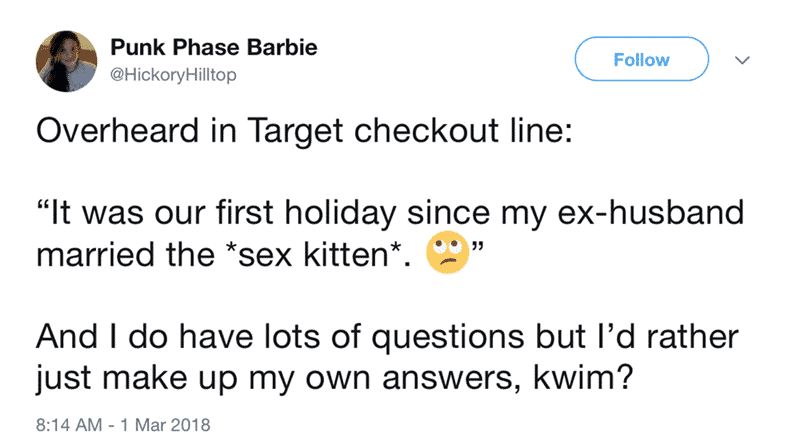The image size is (800, 440).
Task: Click the word 'Target' in the tweet
Action: coord(295,132)
